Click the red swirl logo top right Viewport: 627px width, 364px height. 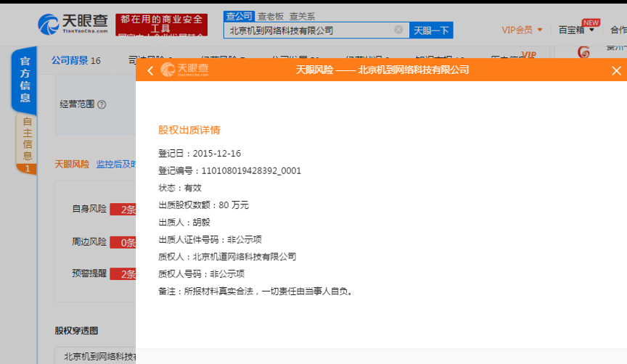(583, 52)
